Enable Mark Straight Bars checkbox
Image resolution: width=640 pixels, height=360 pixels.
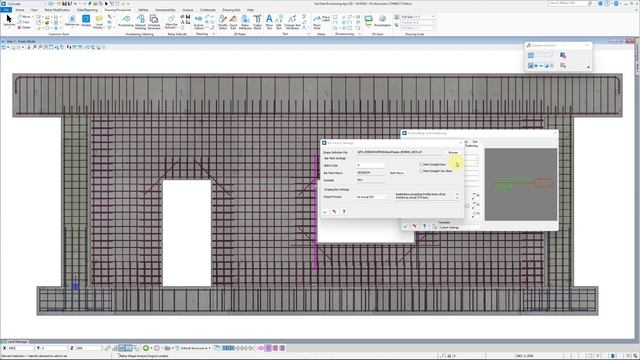click(421, 164)
